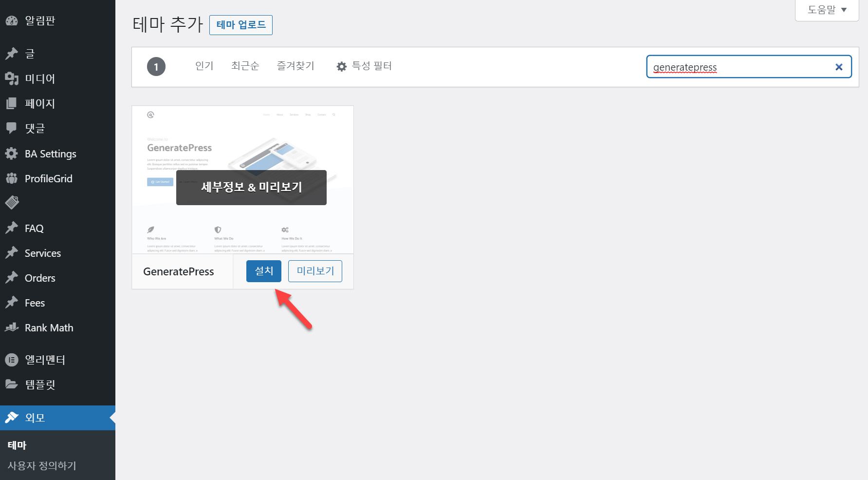Screen dimensions: 868x480
Task: Click the gear icon of 특성 필터
Action: coord(342,66)
